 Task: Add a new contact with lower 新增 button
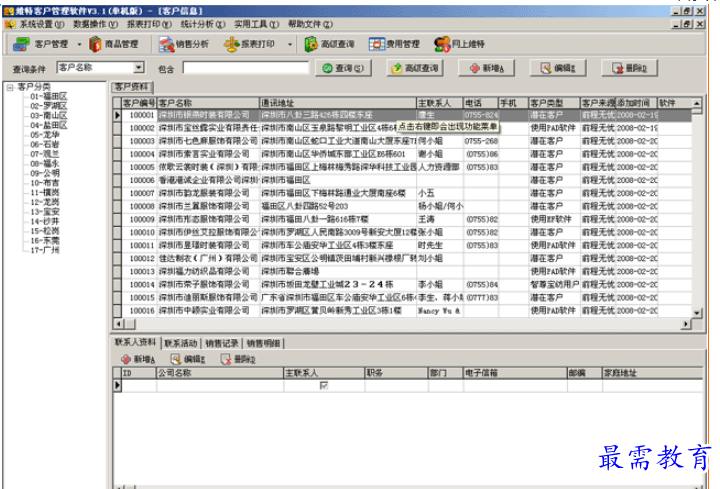[x=138, y=359]
